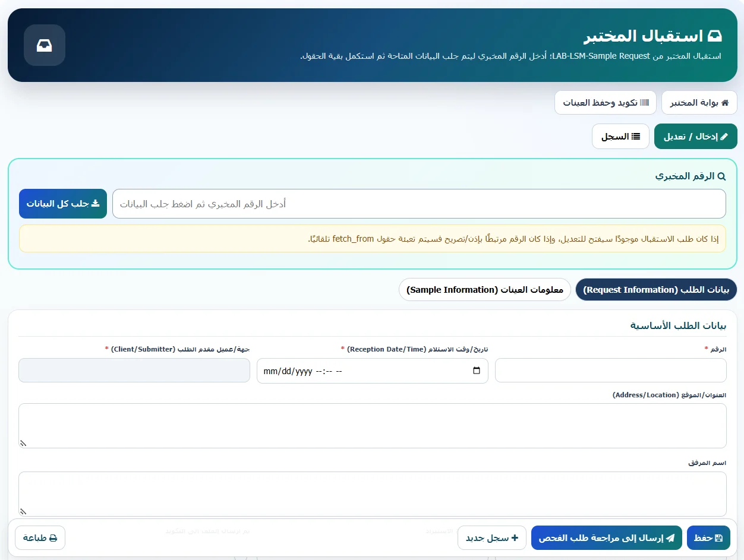Focus the Reception Date/Time field
Viewport: 744px width, 560px height.
tap(373, 371)
